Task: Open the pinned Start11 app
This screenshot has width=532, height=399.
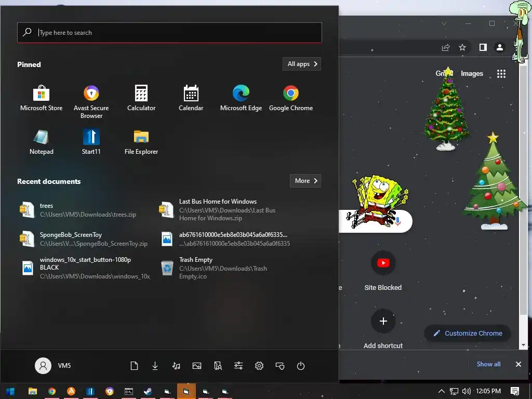Action: coord(91,142)
